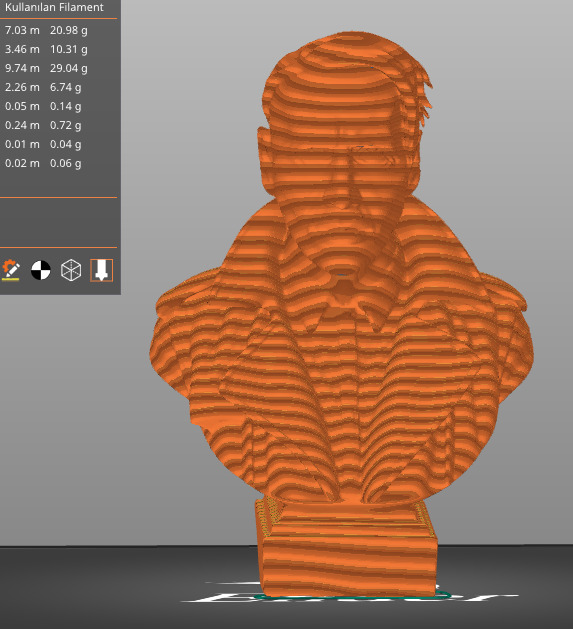Toggle the black-and-white center of gravity icon
The image size is (573, 629).
tap(41, 270)
